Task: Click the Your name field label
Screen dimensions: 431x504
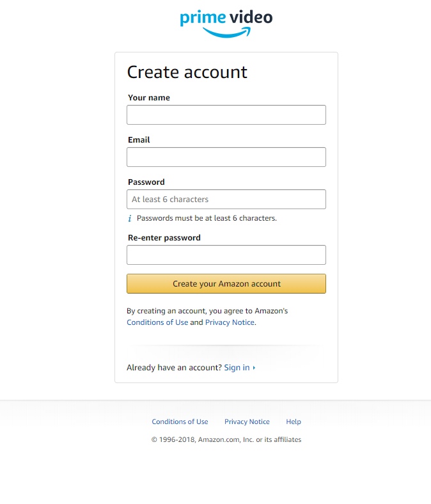Action: click(x=149, y=98)
